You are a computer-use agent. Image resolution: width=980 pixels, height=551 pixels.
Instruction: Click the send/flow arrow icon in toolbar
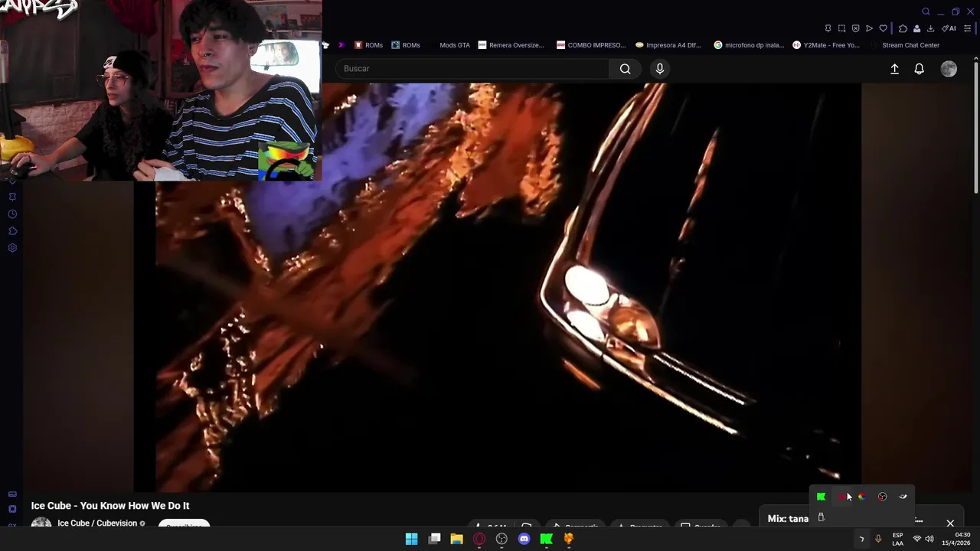click(x=869, y=28)
